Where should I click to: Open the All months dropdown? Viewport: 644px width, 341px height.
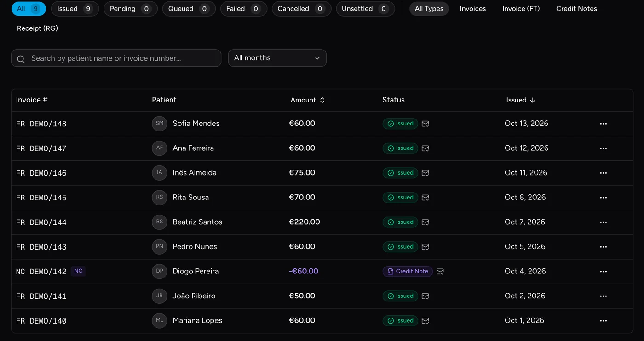click(277, 58)
